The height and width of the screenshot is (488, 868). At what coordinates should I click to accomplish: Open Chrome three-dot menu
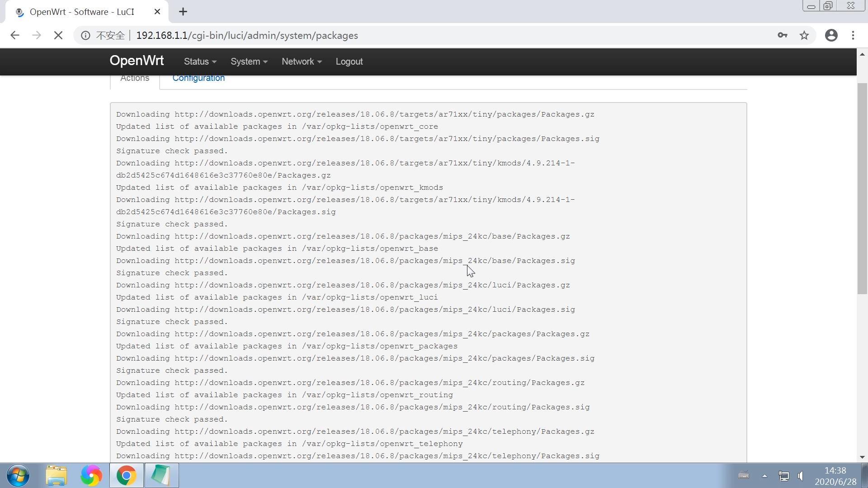[853, 35]
